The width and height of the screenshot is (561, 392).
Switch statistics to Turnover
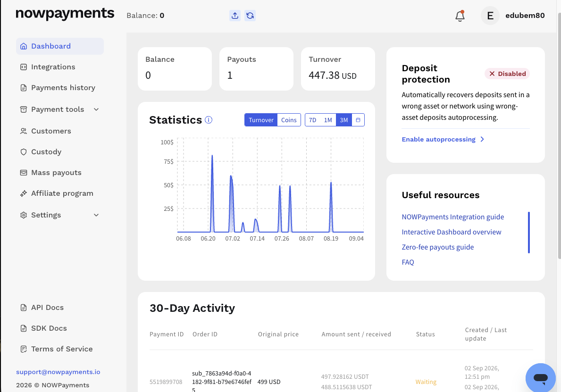click(x=261, y=120)
